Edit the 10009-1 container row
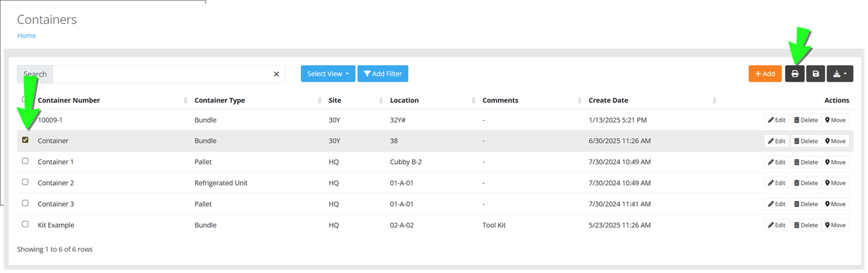The image size is (868, 273). click(x=776, y=120)
